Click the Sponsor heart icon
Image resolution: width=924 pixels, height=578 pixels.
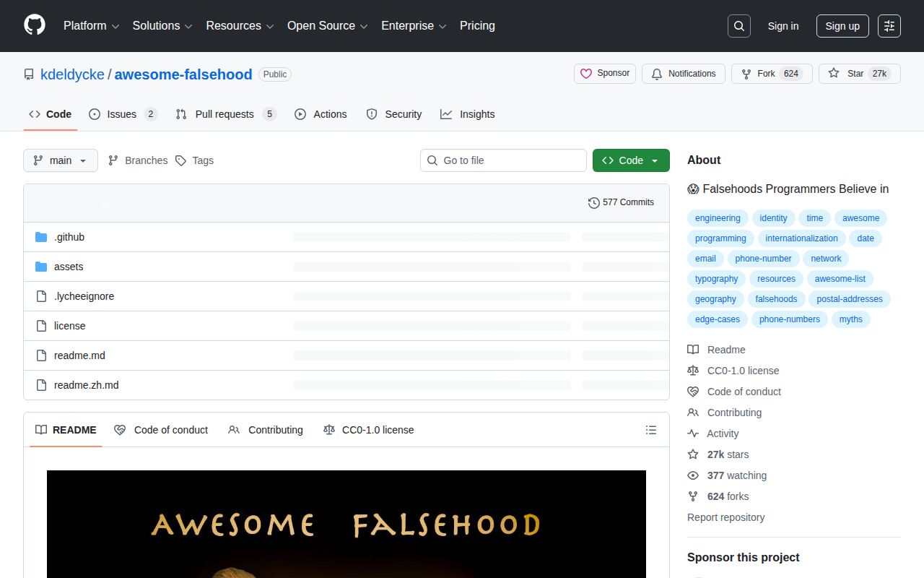[x=585, y=73]
